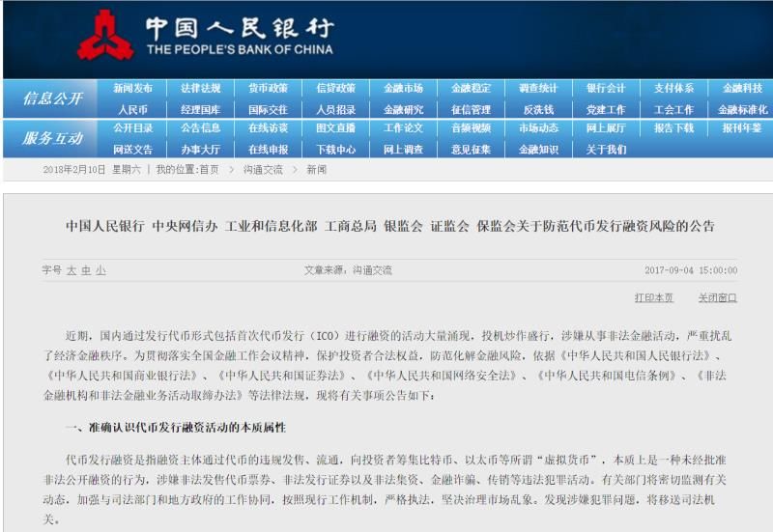Screen dimensions: 773x532
Task: Choose 关于我们 in navigation
Action: tap(606, 150)
